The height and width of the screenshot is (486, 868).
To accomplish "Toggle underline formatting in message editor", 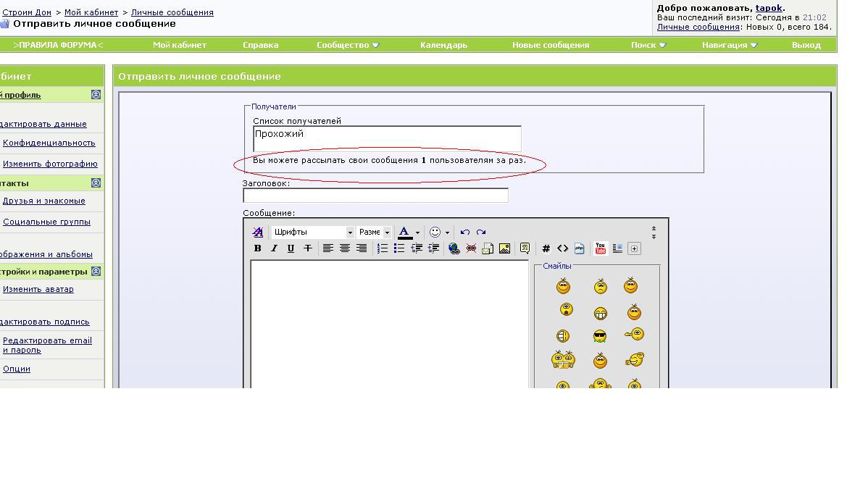I will (291, 248).
